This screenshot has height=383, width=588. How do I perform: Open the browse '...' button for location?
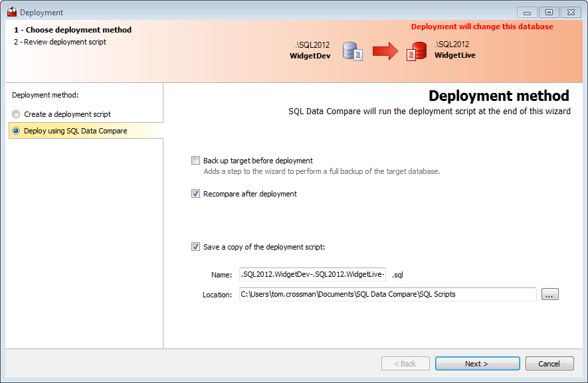coord(550,294)
